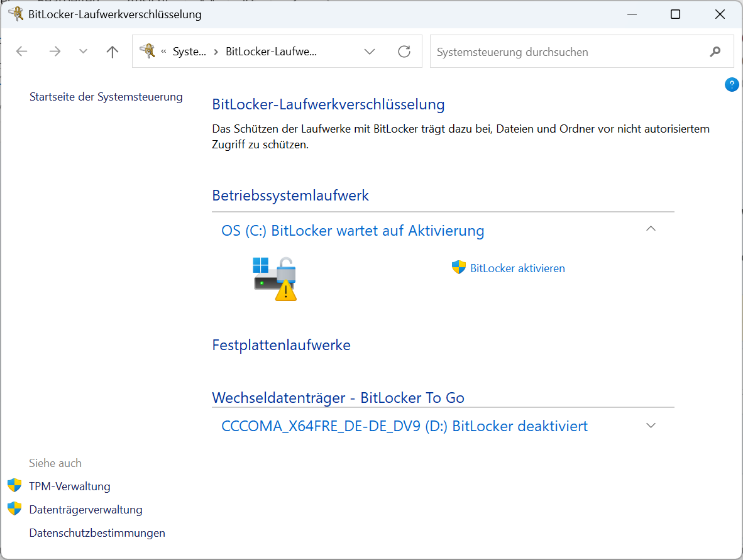Expand the CCCOMA (D:) drive section chevron

[x=651, y=425]
